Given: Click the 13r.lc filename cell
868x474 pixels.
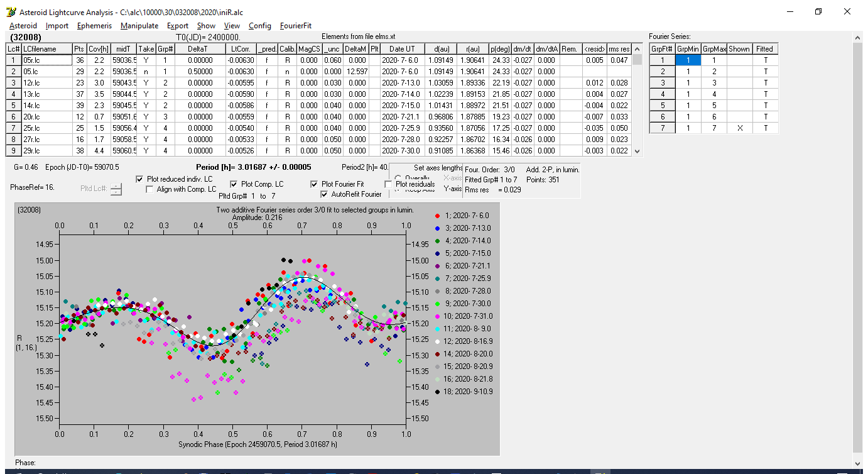Looking at the screenshot, I should (46, 94).
